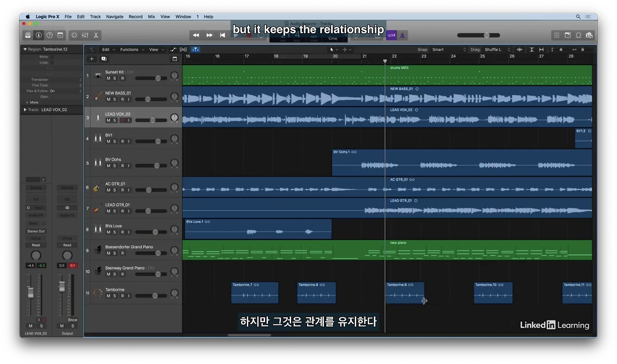The width and height of the screenshot is (617, 364).
Task: Mute the NEW BASS_01 track
Action: point(108,99)
